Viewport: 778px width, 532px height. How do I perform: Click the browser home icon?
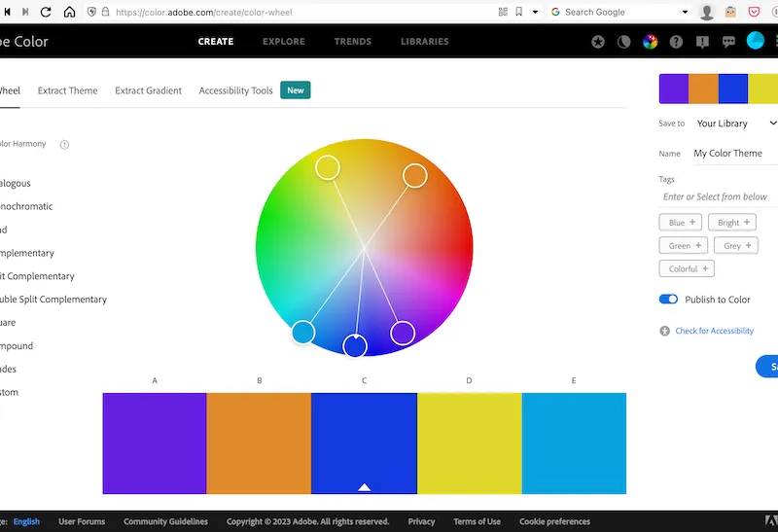click(x=70, y=12)
